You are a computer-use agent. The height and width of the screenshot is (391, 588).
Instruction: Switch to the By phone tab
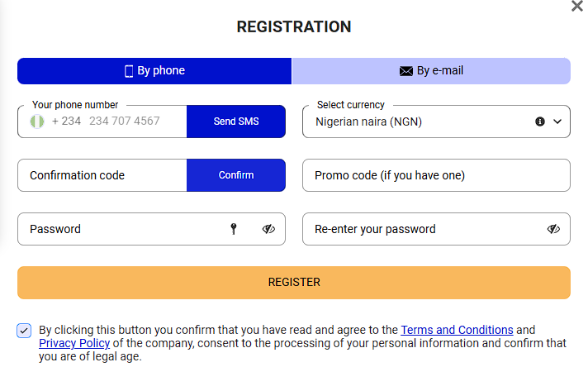[154, 71]
